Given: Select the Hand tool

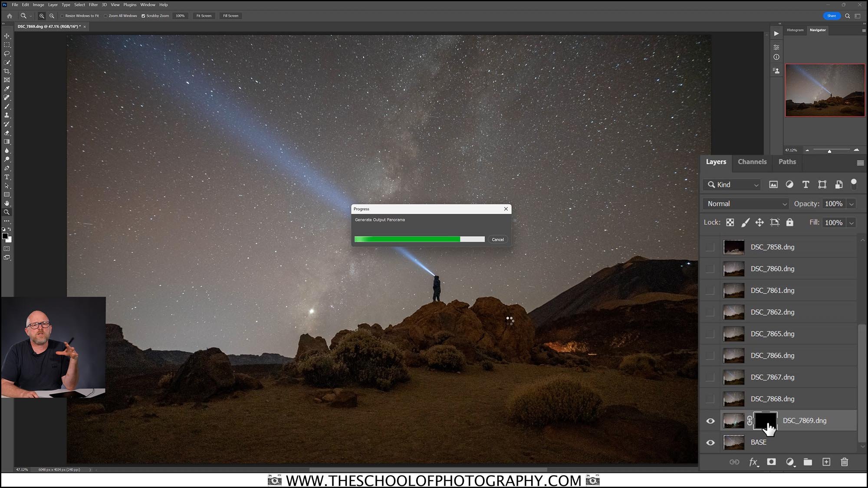Looking at the screenshot, I should pyautogui.click(x=7, y=203).
